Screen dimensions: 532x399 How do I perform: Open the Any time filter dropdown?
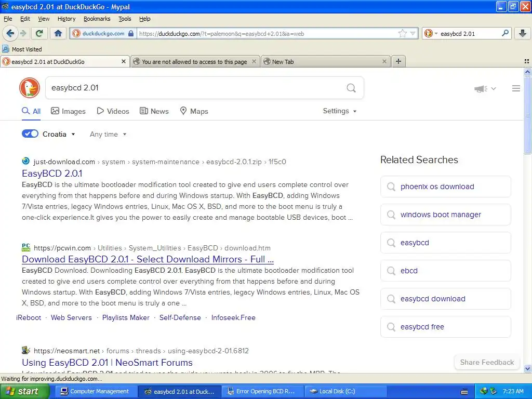click(x=108, y=135)
